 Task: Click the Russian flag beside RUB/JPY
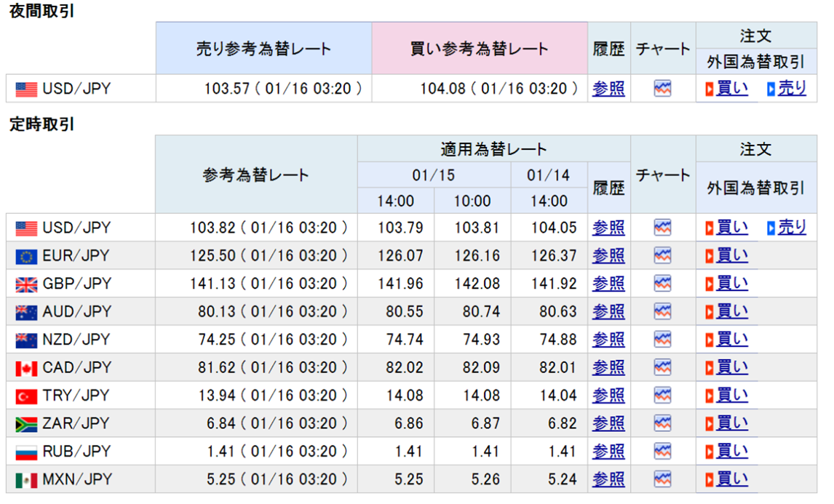[x=27, y=452]
